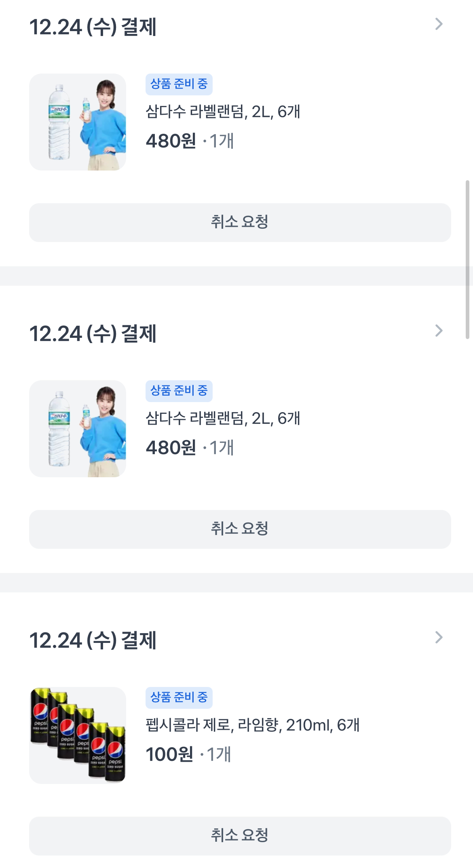Image resolution: width=473 pixels, height=868 pixels.
Task: Select the third 12.24 (수) 결제 order header
Action: click(x=93, y=640)
